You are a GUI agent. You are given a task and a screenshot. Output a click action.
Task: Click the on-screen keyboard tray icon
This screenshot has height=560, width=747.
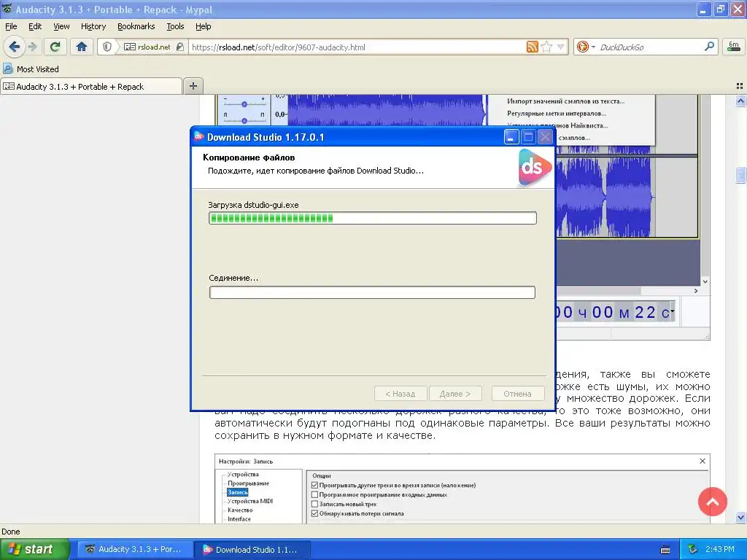(665, 550)
